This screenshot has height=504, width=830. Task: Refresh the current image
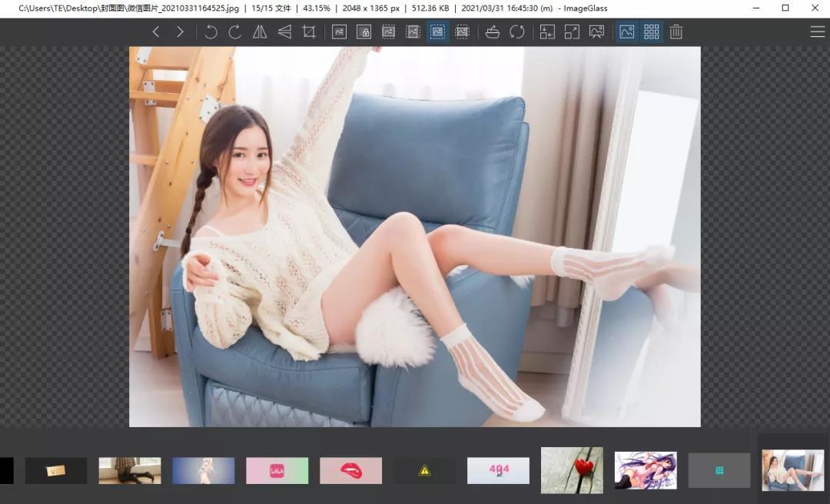[x=517, y=31]
